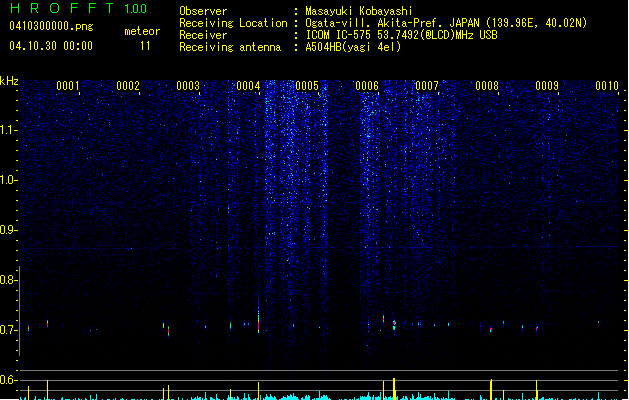Click time marker 0008
Screen dimensions: 629x400
pos(487,85)
